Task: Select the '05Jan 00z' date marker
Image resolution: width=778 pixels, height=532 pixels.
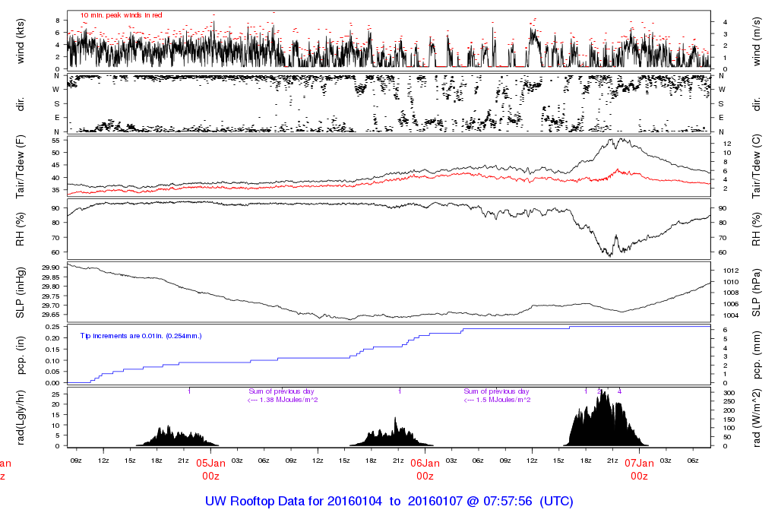Action: click(211, 470)
